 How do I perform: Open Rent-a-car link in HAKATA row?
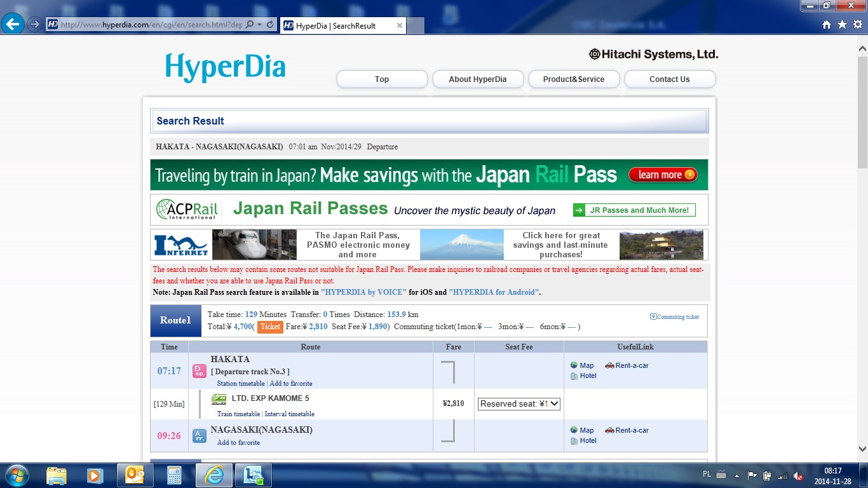point(627,365)
